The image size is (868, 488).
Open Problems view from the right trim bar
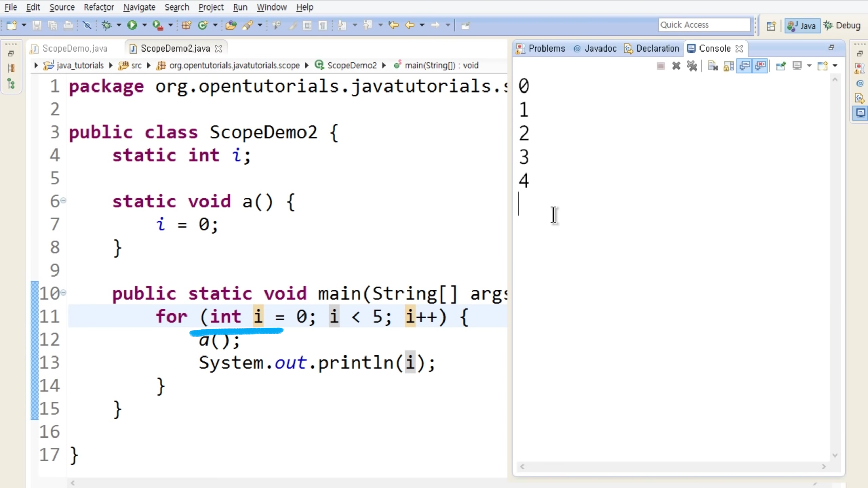tap(860, 69)
